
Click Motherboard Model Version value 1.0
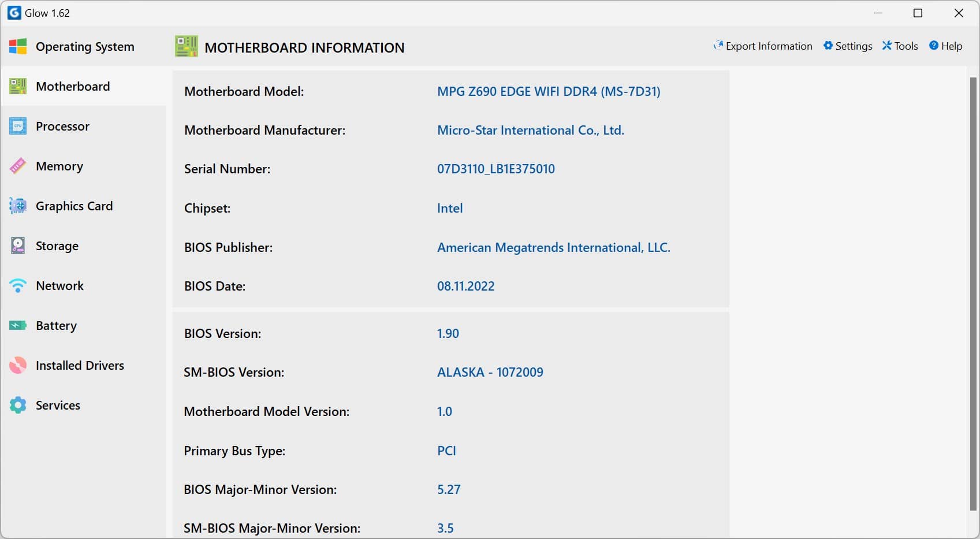[445, 411]
